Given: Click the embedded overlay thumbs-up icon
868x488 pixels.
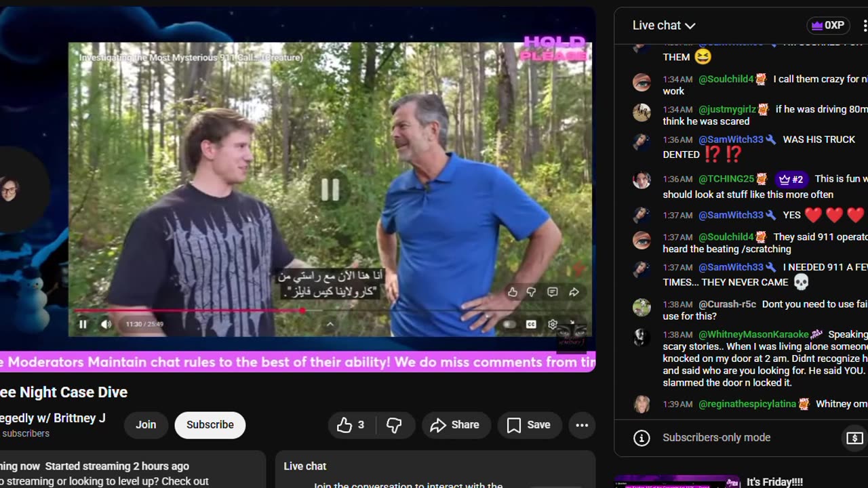Looking at the screenshot, I should click(x=513, y=292).
